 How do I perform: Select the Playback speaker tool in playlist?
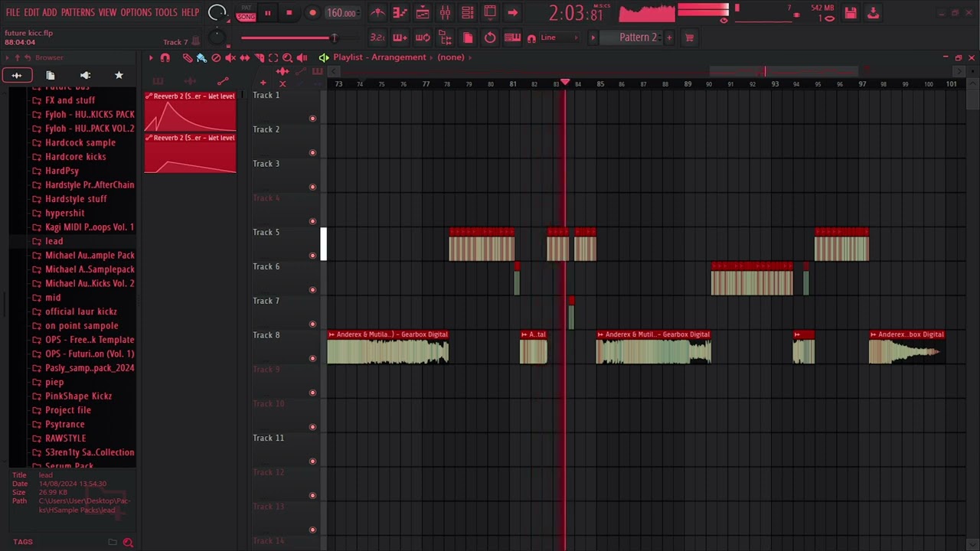302,57
